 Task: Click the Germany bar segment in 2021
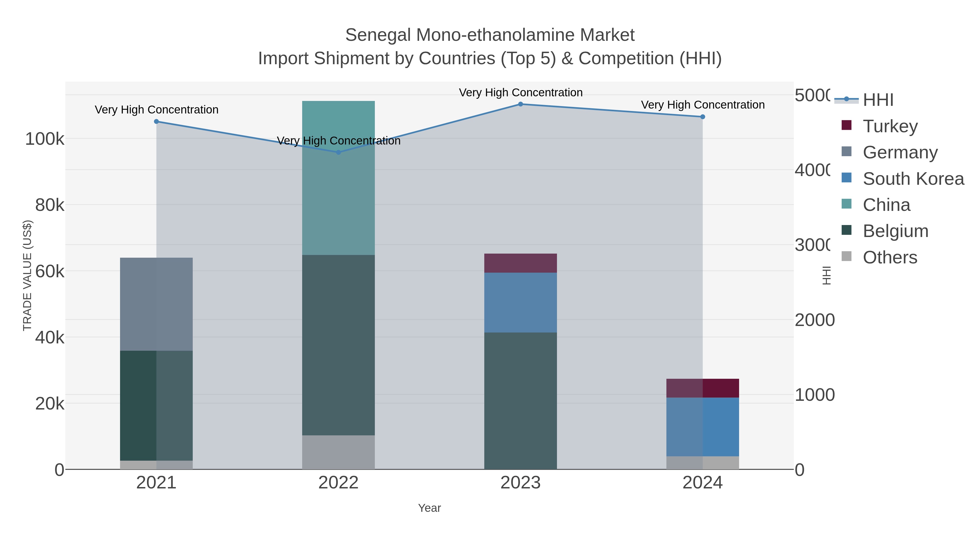(156, 304)
